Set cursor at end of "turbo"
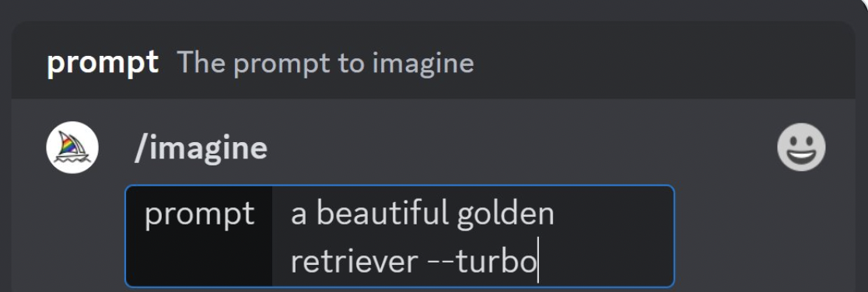This screenshot has width=868, height=292. [537, 262]
